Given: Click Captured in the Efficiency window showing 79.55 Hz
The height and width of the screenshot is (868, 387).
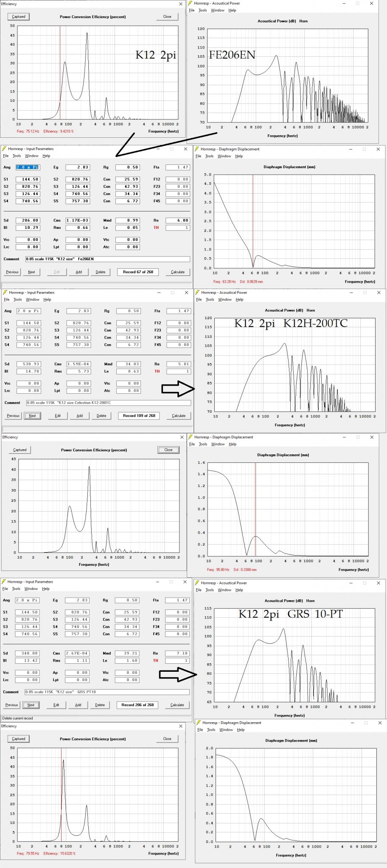Looking at the screenshot, I should [19, 738].
